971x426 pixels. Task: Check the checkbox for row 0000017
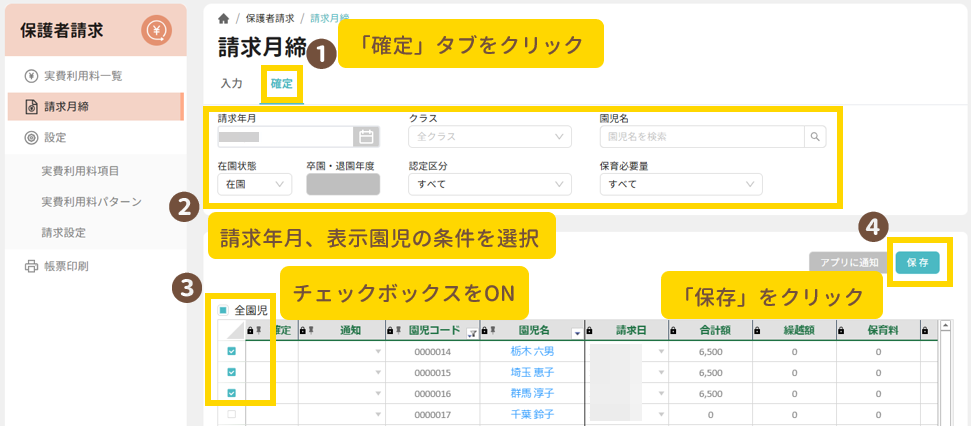[232, 414]
